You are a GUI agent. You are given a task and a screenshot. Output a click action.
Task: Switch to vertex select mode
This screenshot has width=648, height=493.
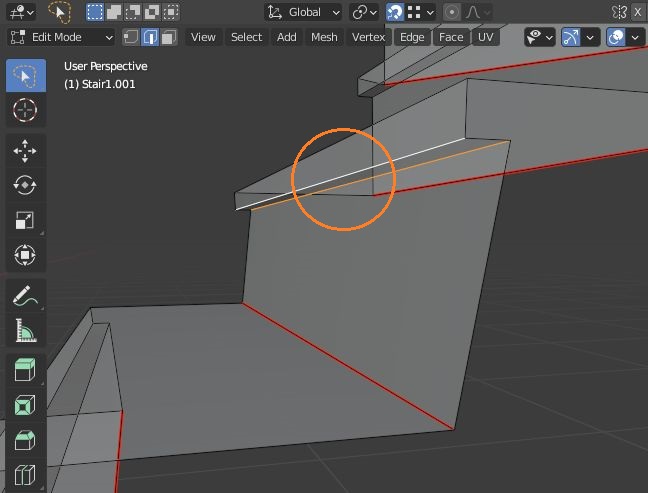click(131, 37)
